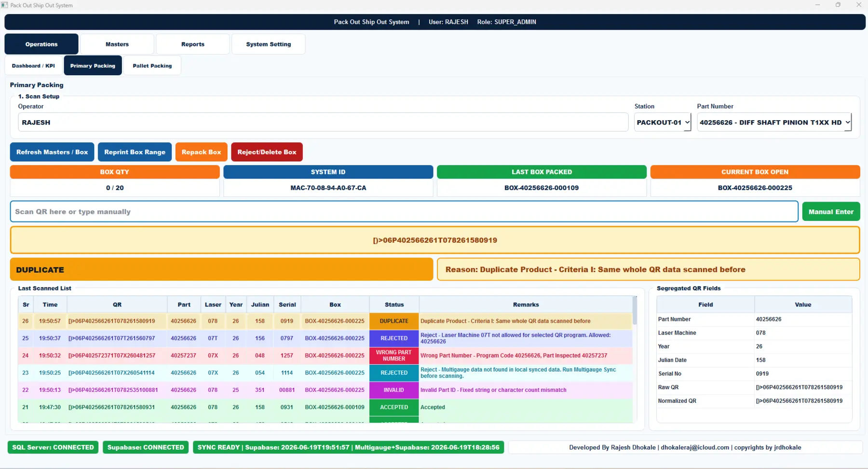
Task: Select the Primary Packing sub-tab
Action: pos(93,66)
